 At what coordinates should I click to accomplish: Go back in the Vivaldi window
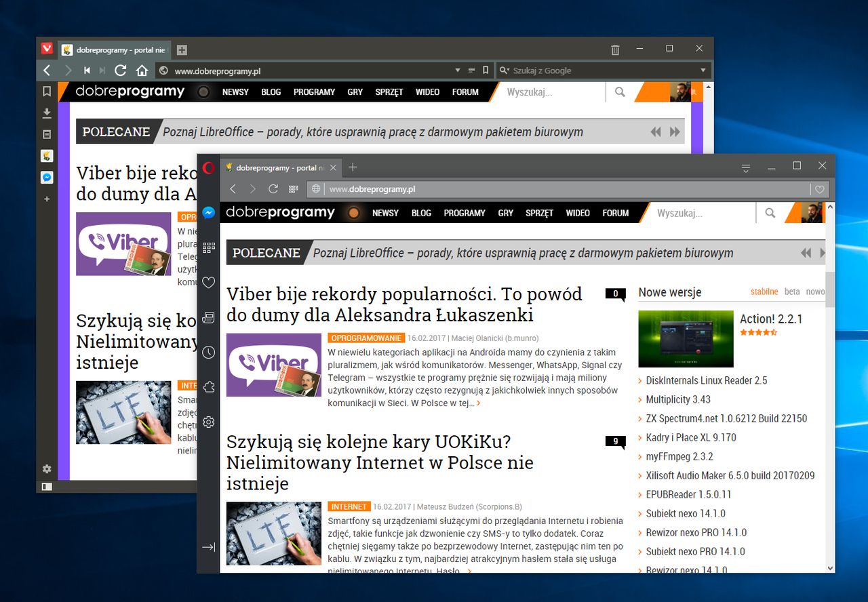click(47, 71)
